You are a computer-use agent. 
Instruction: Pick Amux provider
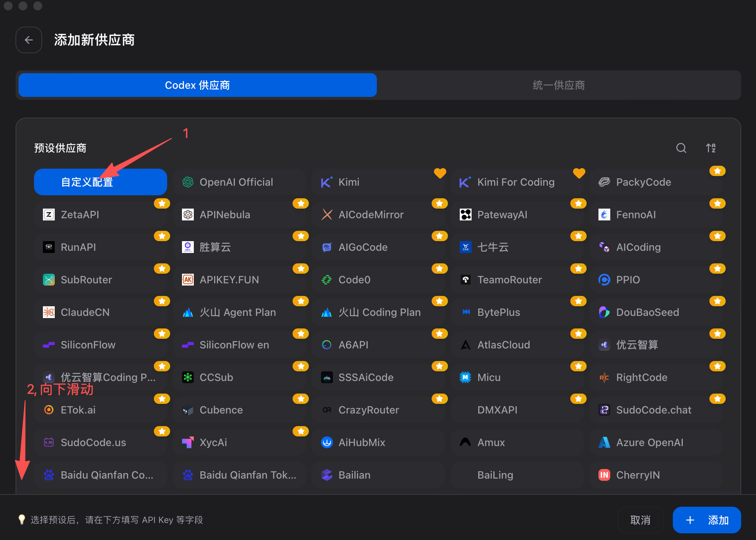[x=517, y=442]
